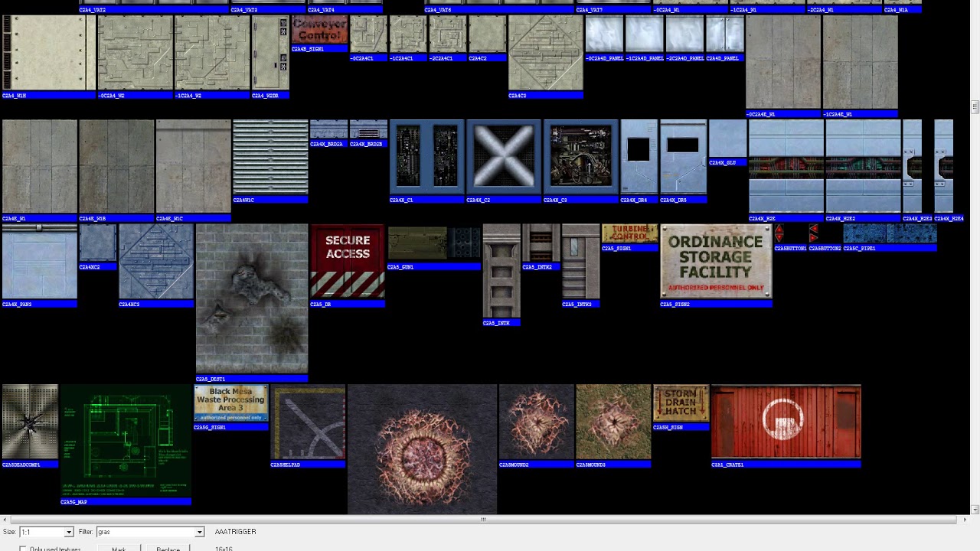
Task: Pick the C2A5MOUND3 grassy mound texture
Action: 613,422
